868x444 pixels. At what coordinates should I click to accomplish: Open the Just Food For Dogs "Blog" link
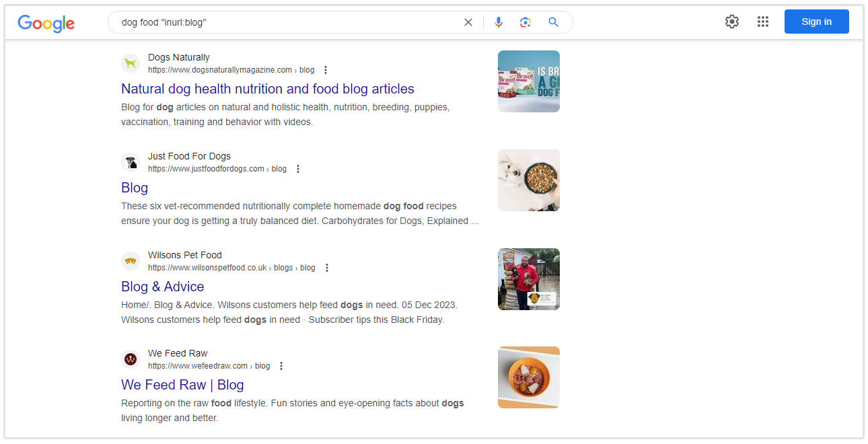tap(135, 188)
